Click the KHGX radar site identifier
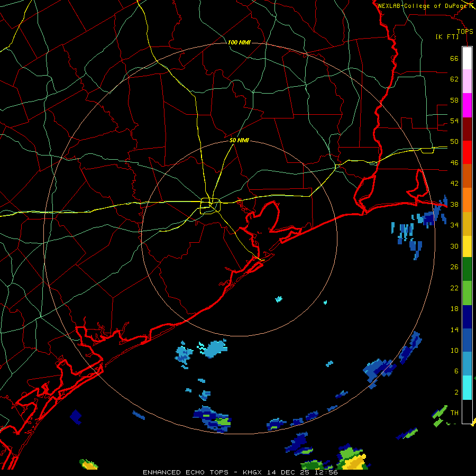 click(253, 472)
